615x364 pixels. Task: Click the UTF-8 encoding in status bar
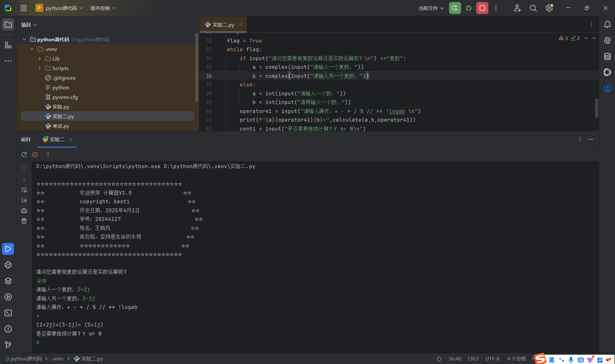(492, 359)
